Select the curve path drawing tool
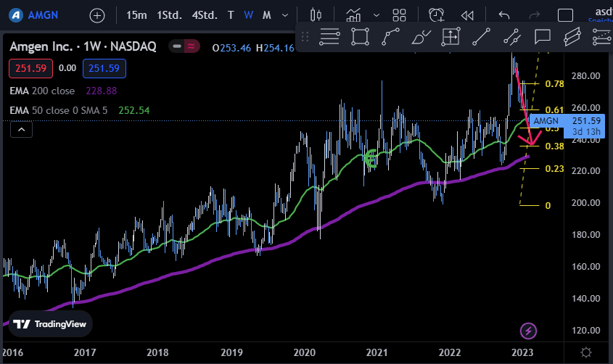 tap(390, 37)
